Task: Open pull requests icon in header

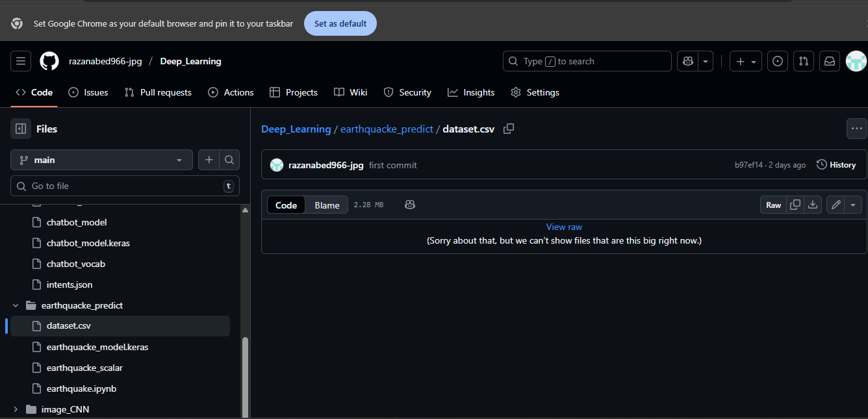Action: [804, 61]
